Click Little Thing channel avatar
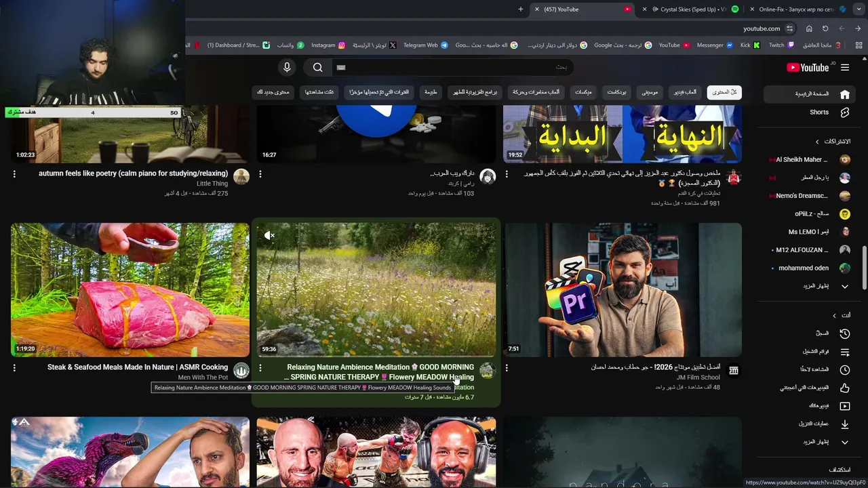Viewport: 868px width, 488px height. pos(241,177)
